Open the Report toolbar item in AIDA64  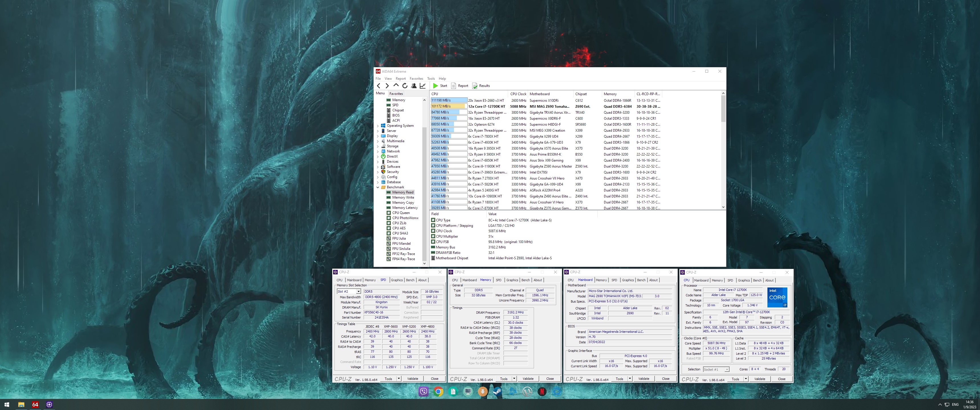coord(460,86)
